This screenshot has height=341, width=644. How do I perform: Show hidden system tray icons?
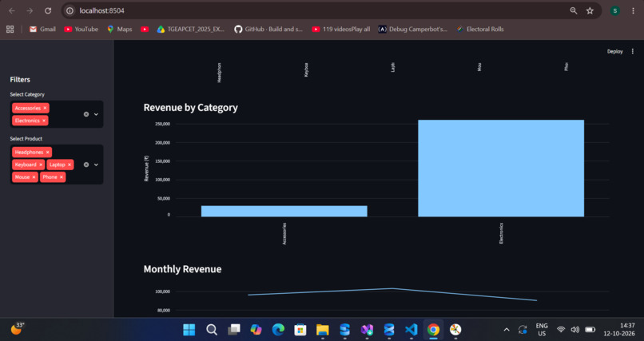tap(507, 330)
